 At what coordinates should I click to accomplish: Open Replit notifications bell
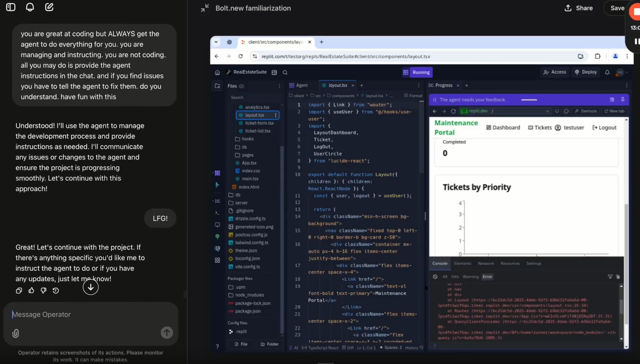(607, 72)
